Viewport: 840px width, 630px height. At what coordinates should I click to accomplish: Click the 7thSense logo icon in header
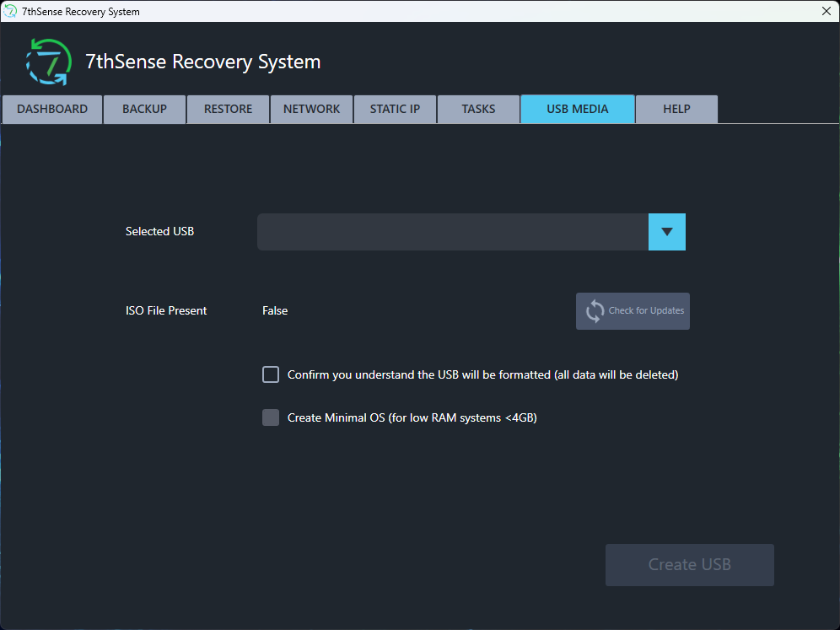point(49,62)
